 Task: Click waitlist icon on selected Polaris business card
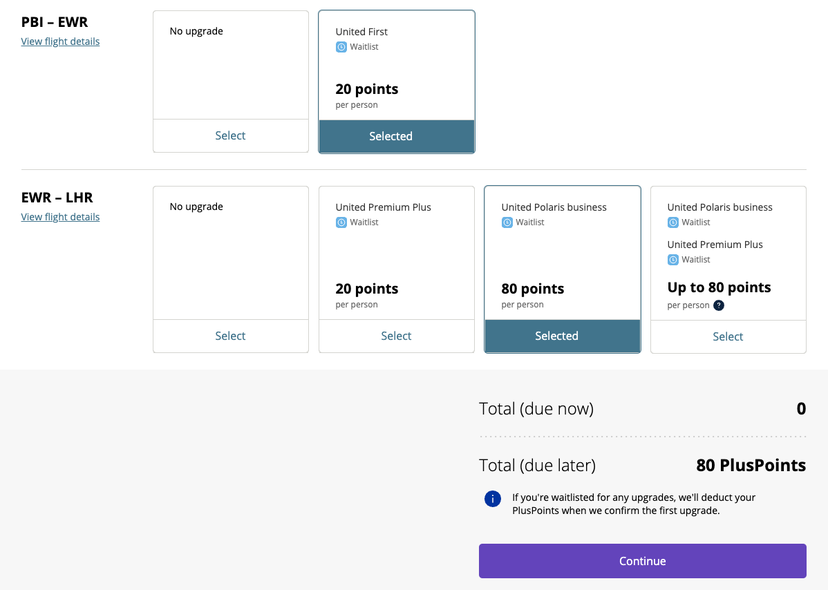pyautogui.click(x=507, y=222)
